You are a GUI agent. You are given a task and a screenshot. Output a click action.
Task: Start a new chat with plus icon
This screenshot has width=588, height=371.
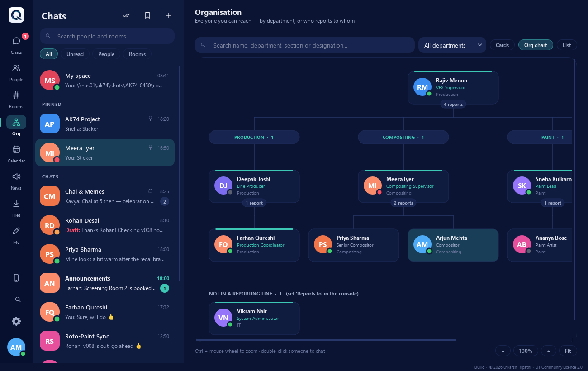[x=168, y=15]
